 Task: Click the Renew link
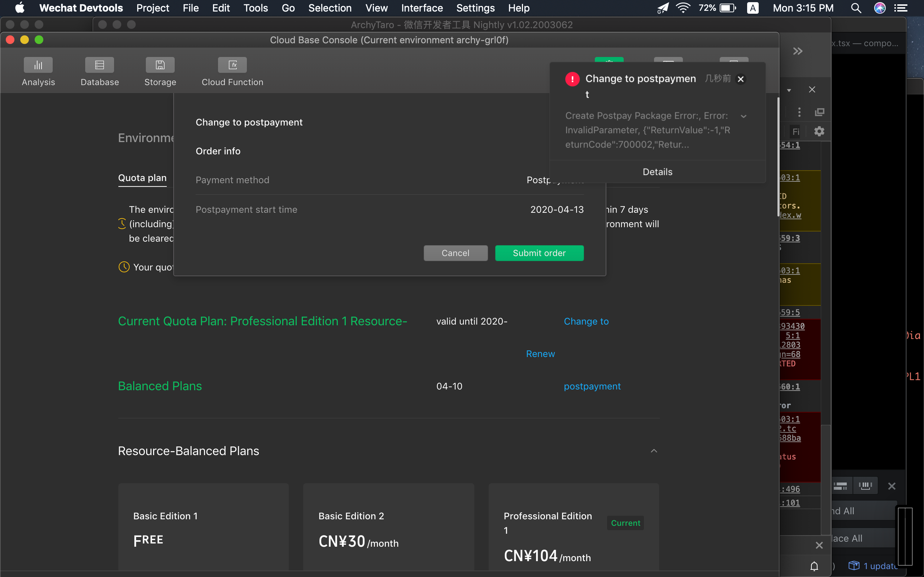540,354
